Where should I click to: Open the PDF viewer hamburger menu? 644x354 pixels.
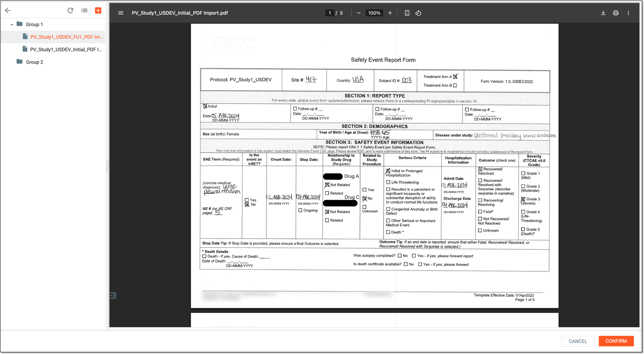click(x=121, y=13)
